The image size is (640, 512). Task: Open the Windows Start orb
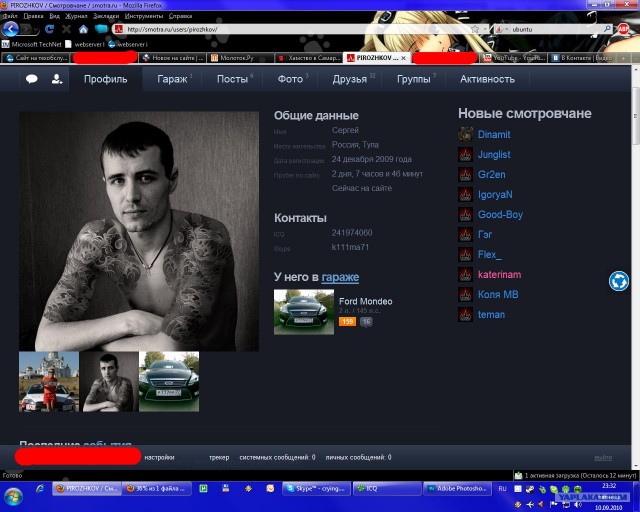13,496
